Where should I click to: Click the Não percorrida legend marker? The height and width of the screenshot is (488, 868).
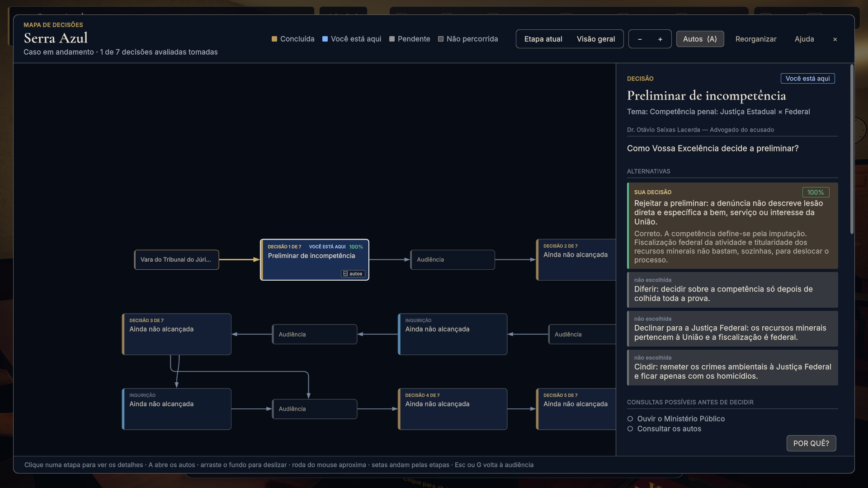point(441,39)
